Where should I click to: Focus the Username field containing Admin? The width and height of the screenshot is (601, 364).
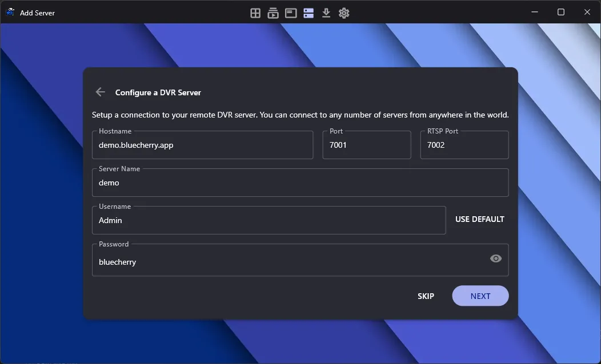[269, 220]
